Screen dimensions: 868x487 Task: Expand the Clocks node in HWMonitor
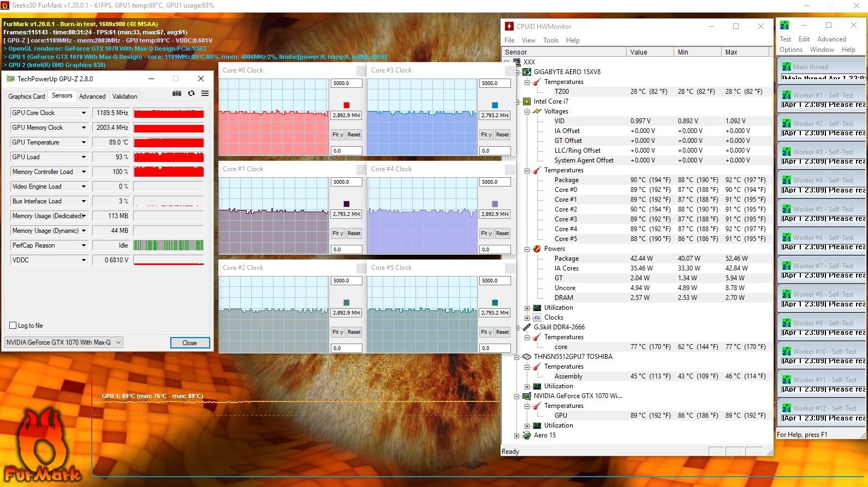coord(527,317)
